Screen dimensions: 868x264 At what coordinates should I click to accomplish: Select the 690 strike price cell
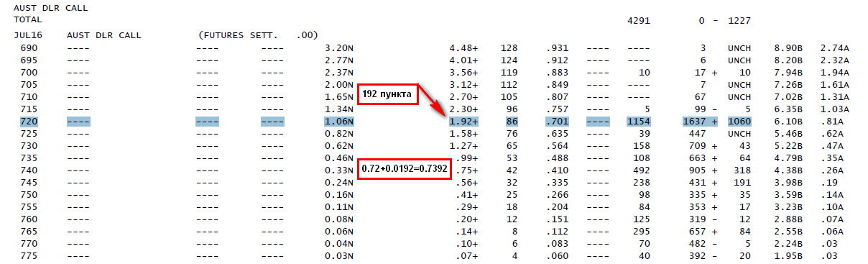tap(28, 48)
